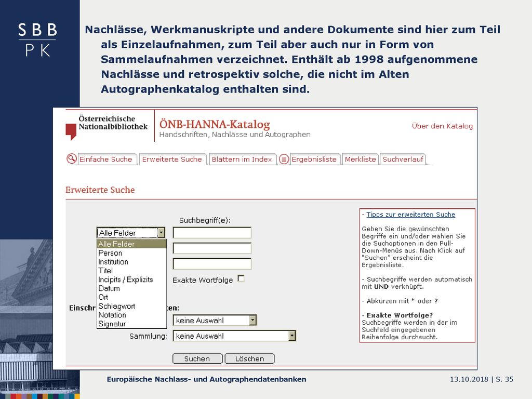Screen dimensions: 532x399
Task: Click the Suchen button
Action: 197,358
